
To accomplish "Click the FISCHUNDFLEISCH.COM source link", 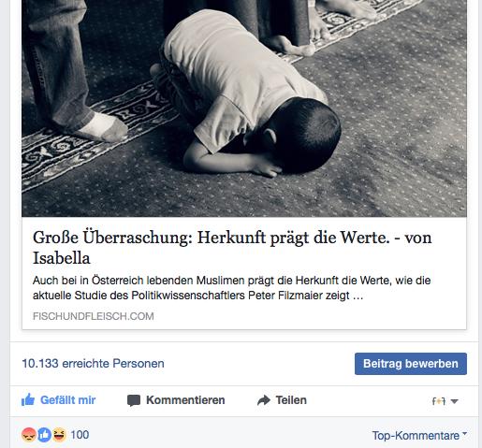I will [94, 316].
